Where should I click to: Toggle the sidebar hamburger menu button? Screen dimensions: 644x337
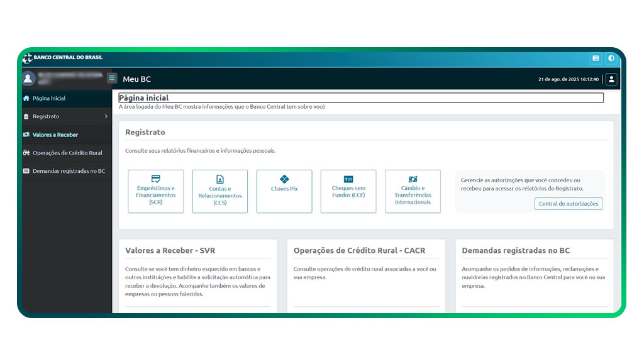(112, 79)
